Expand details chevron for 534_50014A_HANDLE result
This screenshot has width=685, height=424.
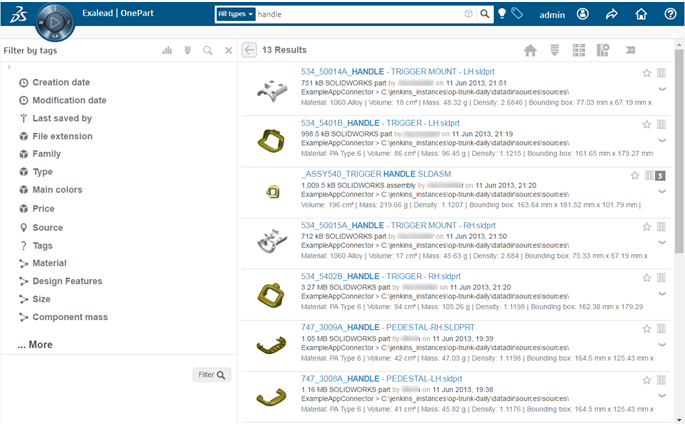tap(662, 89)
